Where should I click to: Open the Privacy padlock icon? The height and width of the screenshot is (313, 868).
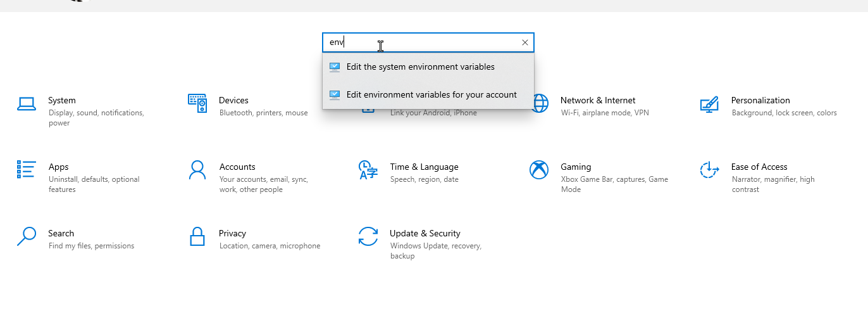pyautogui.click(x=197, y=236)
